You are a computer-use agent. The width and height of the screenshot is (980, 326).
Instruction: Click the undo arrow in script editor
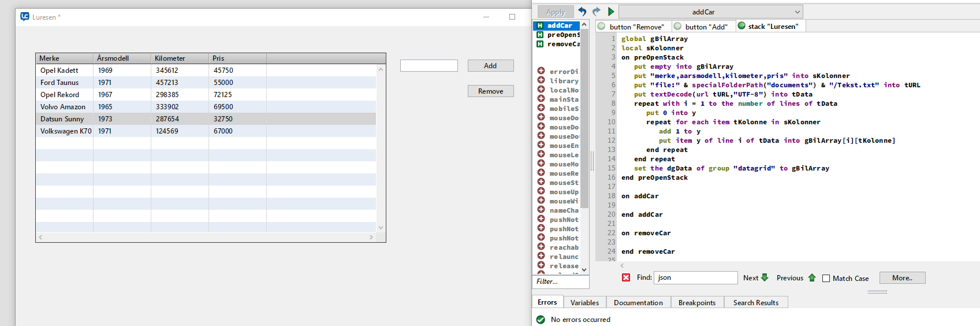[582, 12]
